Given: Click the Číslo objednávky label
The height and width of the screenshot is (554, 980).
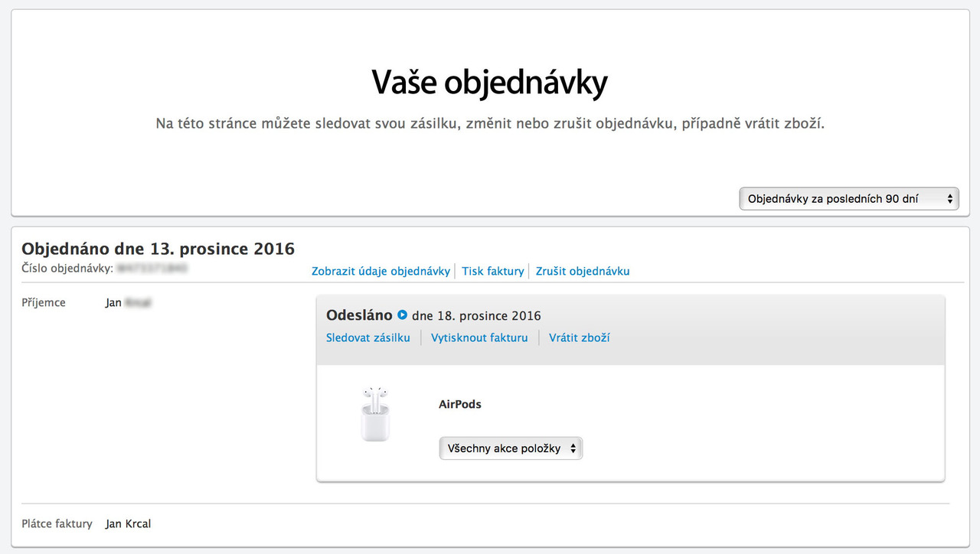Looking at the screenshot, I should click(x=67, y=269).
